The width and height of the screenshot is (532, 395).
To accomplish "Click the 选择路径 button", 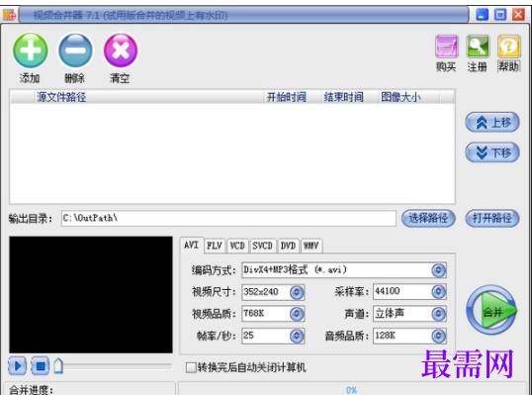I will (428, 218).
